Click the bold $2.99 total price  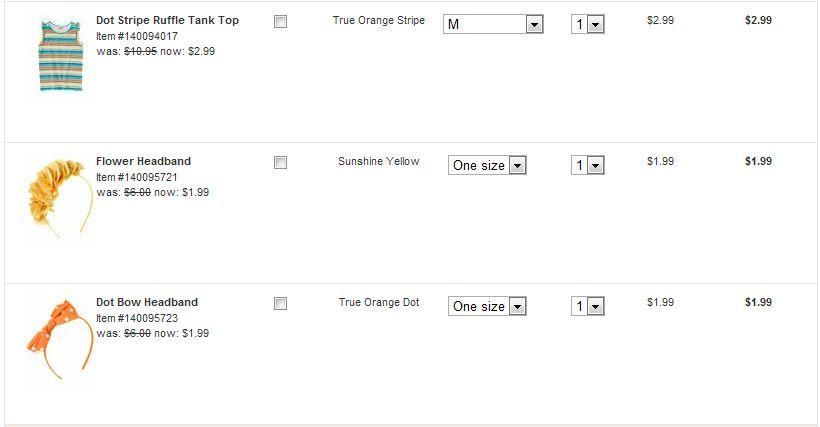click(758, 20)
